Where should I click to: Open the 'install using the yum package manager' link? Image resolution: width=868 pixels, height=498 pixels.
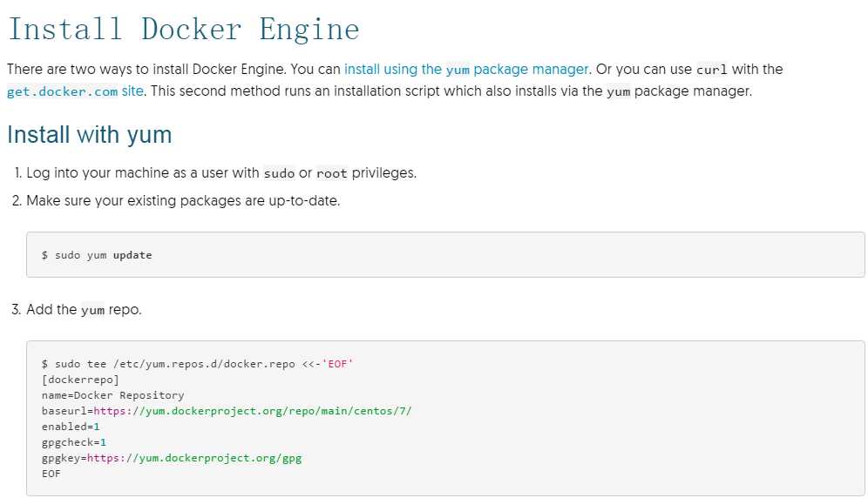pos(466,69)
